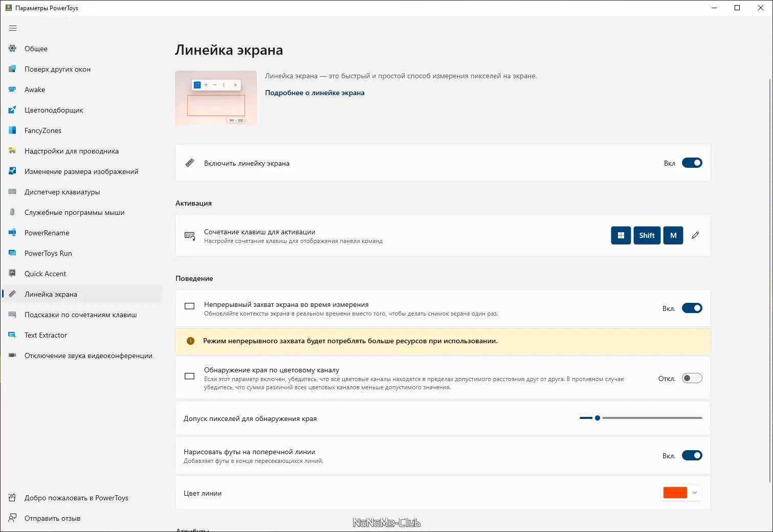The width and height of the screenshot is (773, 532).
Task: Select the FancyZones tool icon
Action: pyautogui.click(x=12, y=130)
